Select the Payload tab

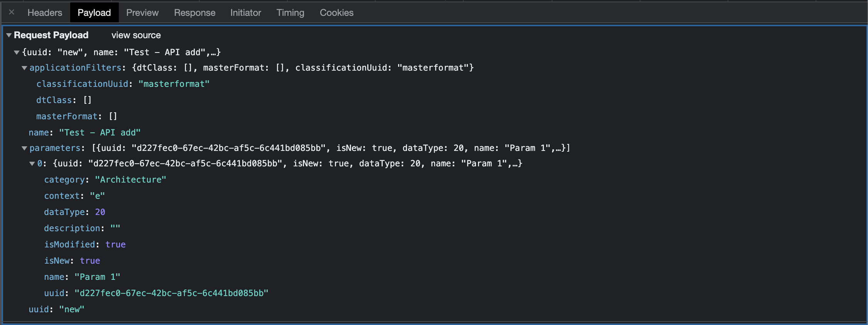[94, 13]
